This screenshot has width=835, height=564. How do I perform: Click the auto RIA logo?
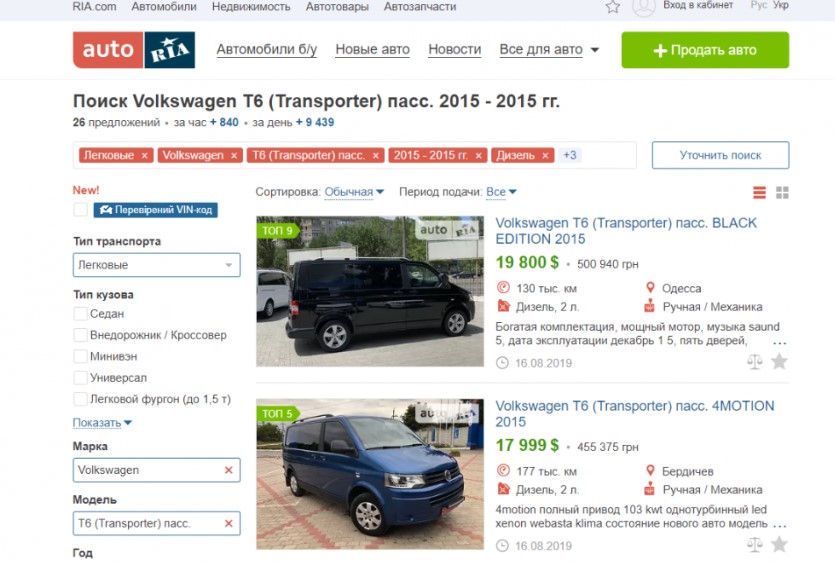point(134,50)
